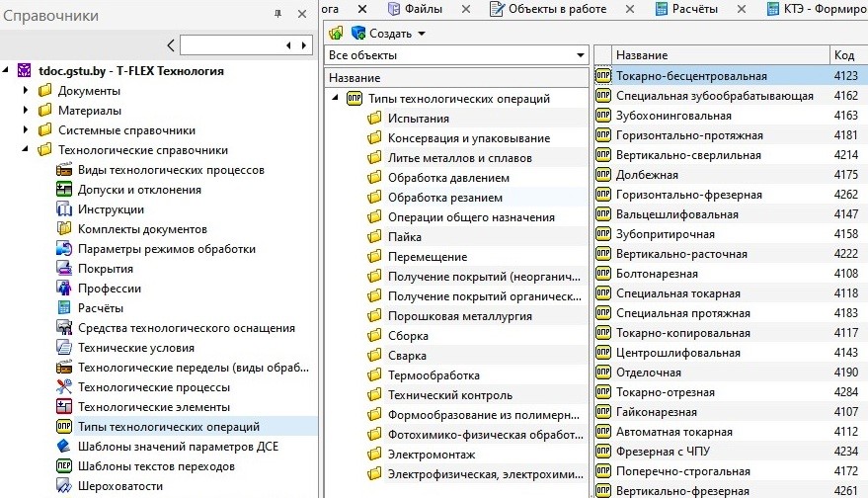The height and width of the screenshot is (498, 868).
Task: Click the Технические условия icon
Action: 64,348
